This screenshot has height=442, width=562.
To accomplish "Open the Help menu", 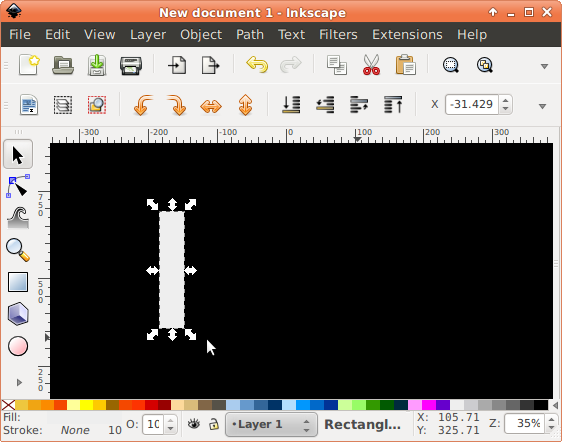I will coord(472,35).
